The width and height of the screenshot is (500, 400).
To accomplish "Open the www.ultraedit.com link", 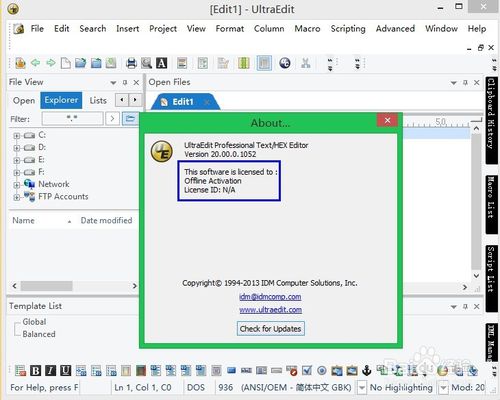I will pyautogui.click(x=270, y=310).
